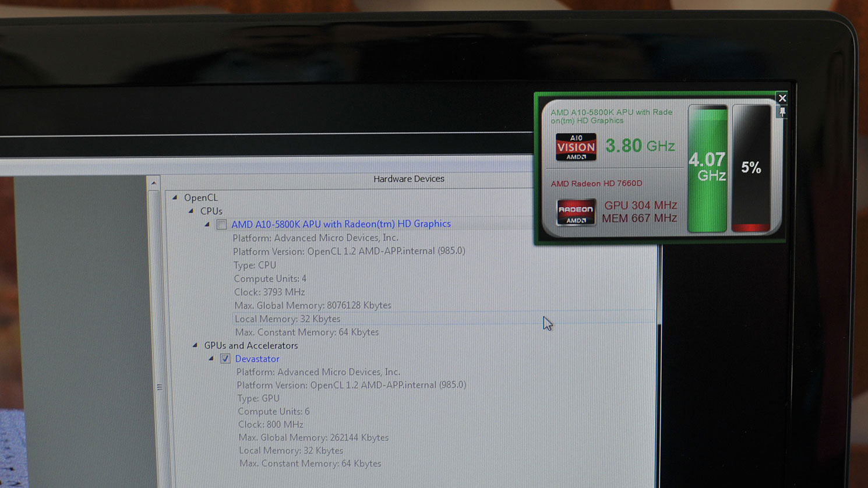The height and width of the screenshot is (488, 868).
Task: Collapse the Devastator device details
Action: pyautogui.click(x=211, y=359)
